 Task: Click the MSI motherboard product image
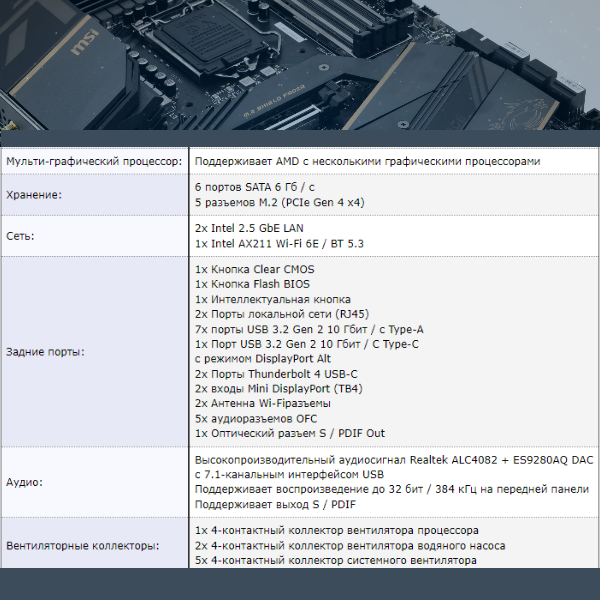click(x=300, y=65)
